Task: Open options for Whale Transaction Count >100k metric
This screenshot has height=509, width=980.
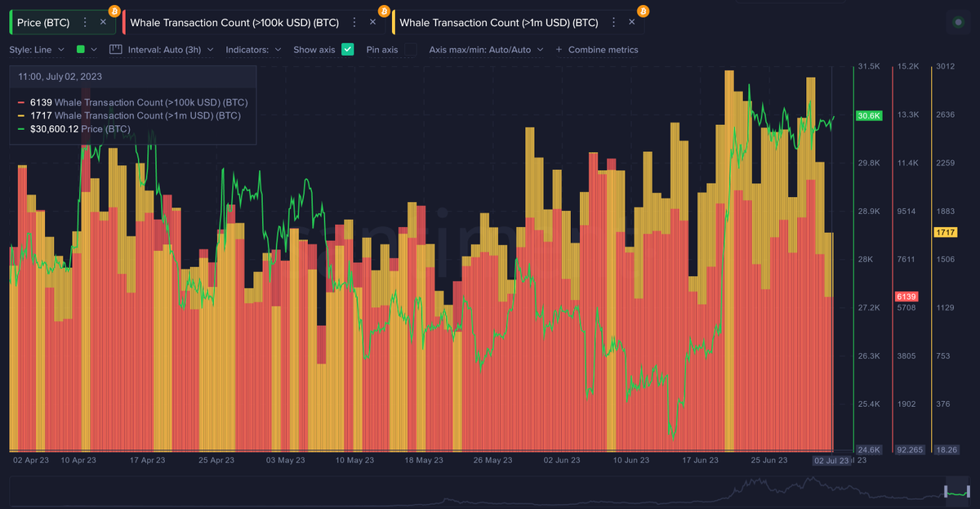Action: tap(354, 22)
